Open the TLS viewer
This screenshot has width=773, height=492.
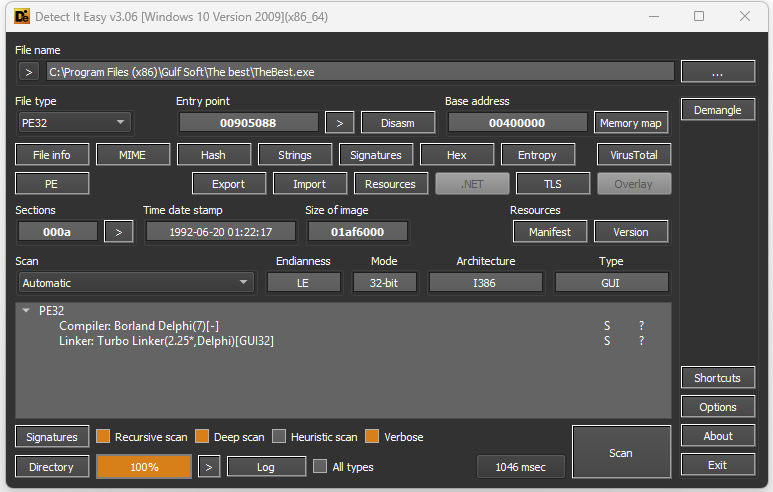coord(553,184)
